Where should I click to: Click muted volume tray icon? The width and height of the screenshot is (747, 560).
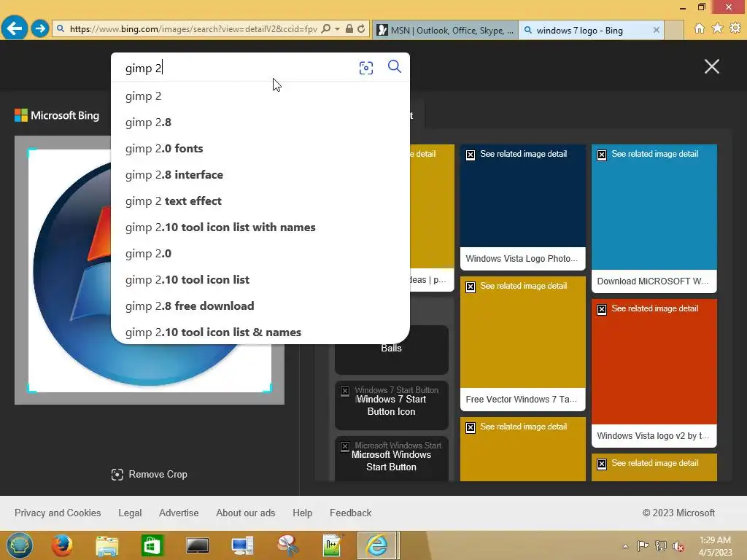coord(678,546)
